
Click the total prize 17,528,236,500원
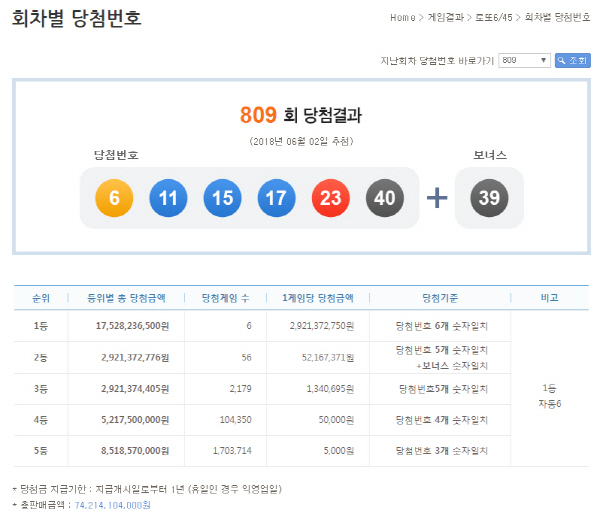[132, 326]
